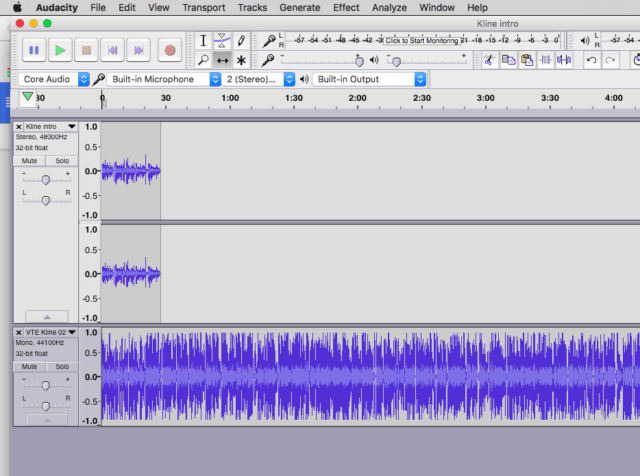
Task: Solo the VTE Kline 02 track
Action: click(x=62, y=367)
